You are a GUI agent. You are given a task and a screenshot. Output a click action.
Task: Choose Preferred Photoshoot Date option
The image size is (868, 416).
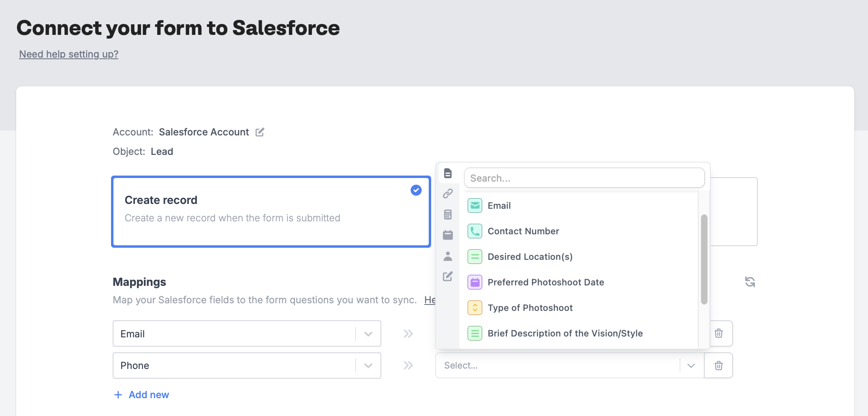545,282
